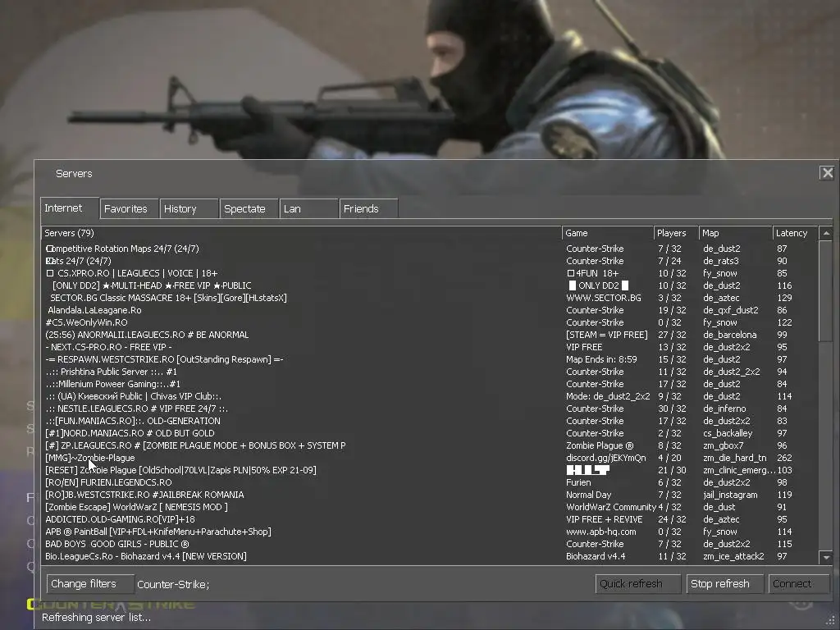This screenshot has height=630, width=840.
Task: Select SECTOR.BG Classic MASSACRE server
Action: [x=430, y=298]
